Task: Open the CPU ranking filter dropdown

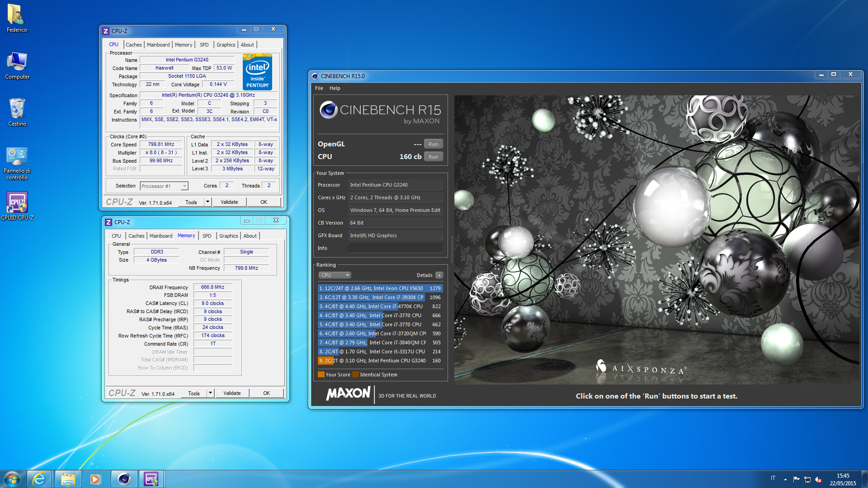Action: [x=335, y=275]
